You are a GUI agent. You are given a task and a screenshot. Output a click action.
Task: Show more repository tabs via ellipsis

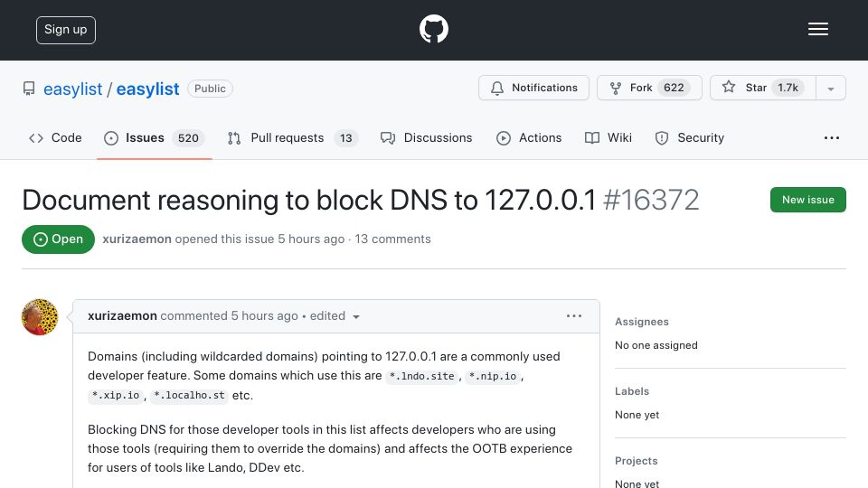832,137
